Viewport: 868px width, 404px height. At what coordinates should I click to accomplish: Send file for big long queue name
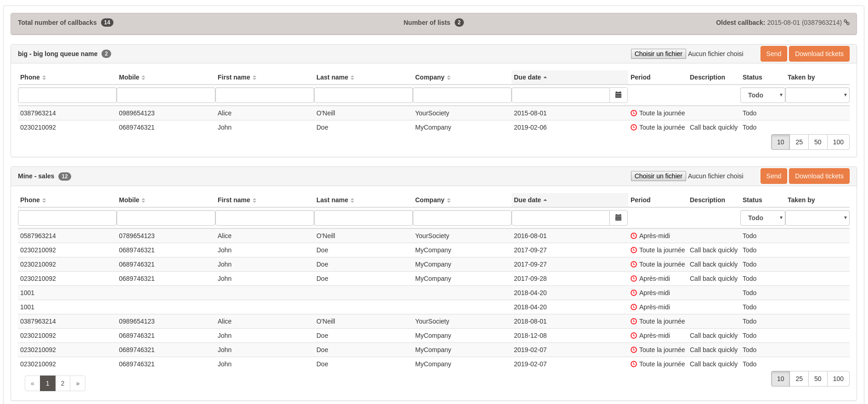773,54
